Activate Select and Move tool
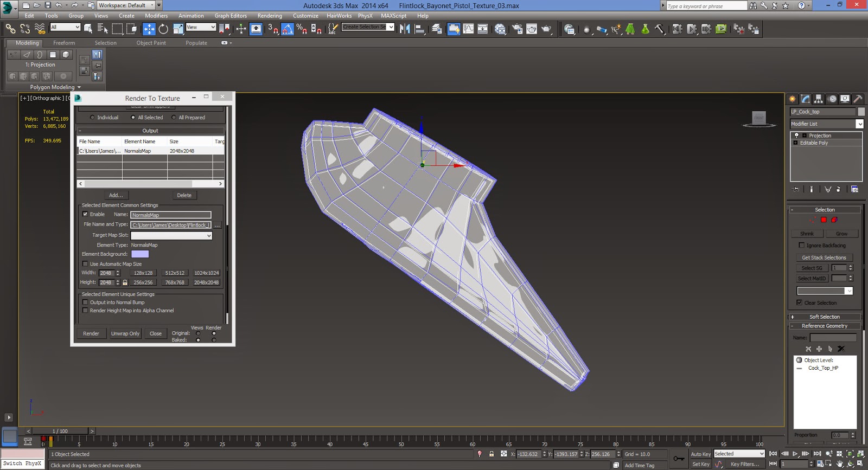868x470 pixels. [x=149, y=29]
